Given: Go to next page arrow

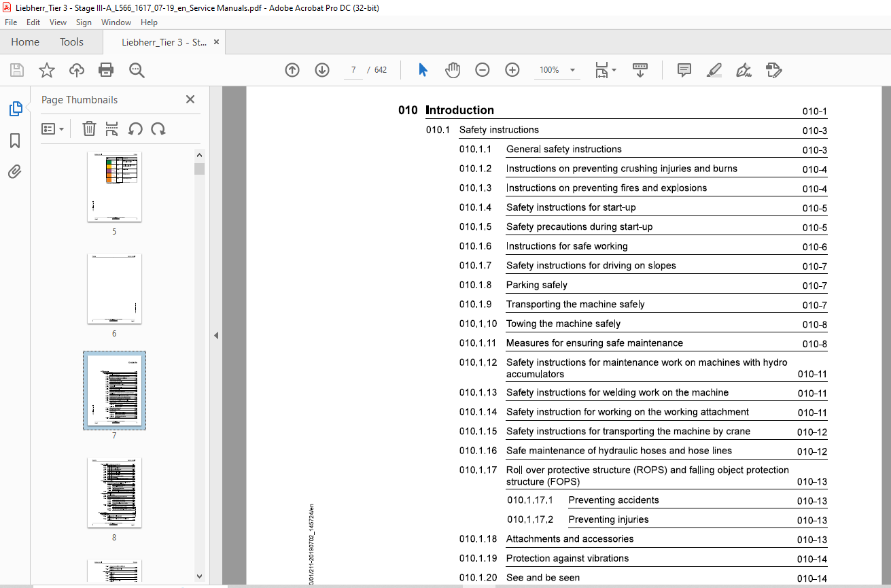Looking at the screenshot, I should (322, 70).
